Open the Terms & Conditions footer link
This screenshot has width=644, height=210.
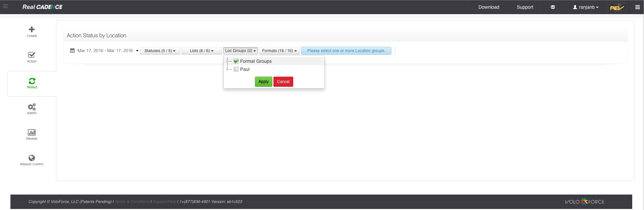coord(132,202)
